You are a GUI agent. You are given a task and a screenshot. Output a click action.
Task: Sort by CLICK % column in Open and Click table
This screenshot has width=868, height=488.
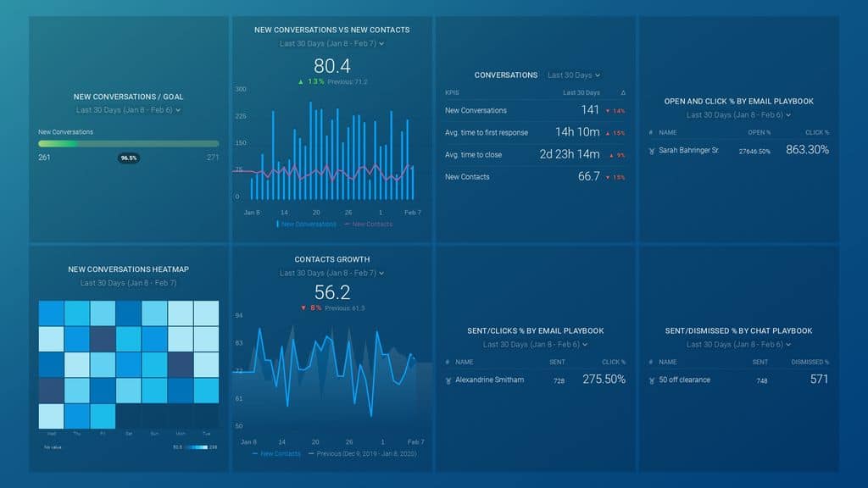[x=817, y=133]
